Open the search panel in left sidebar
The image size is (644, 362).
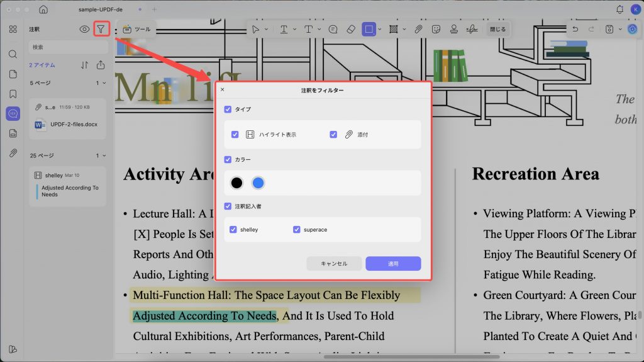point(13,54)
